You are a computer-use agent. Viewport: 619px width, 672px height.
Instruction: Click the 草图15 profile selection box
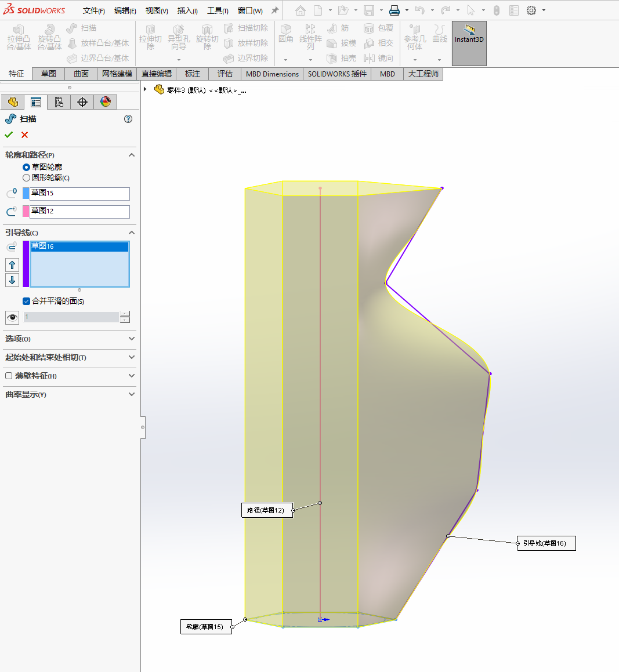79,193
